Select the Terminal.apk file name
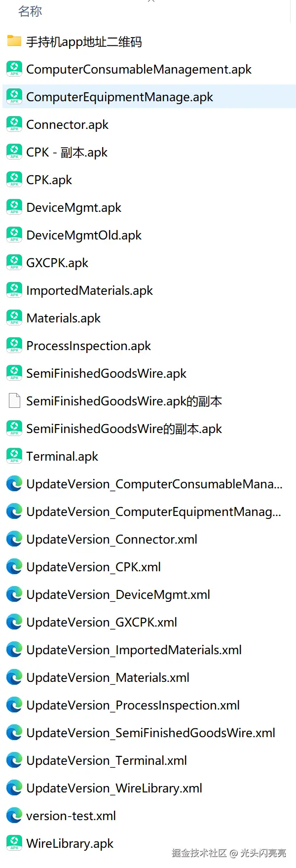 pyautogui.click(x=62, y=456)
